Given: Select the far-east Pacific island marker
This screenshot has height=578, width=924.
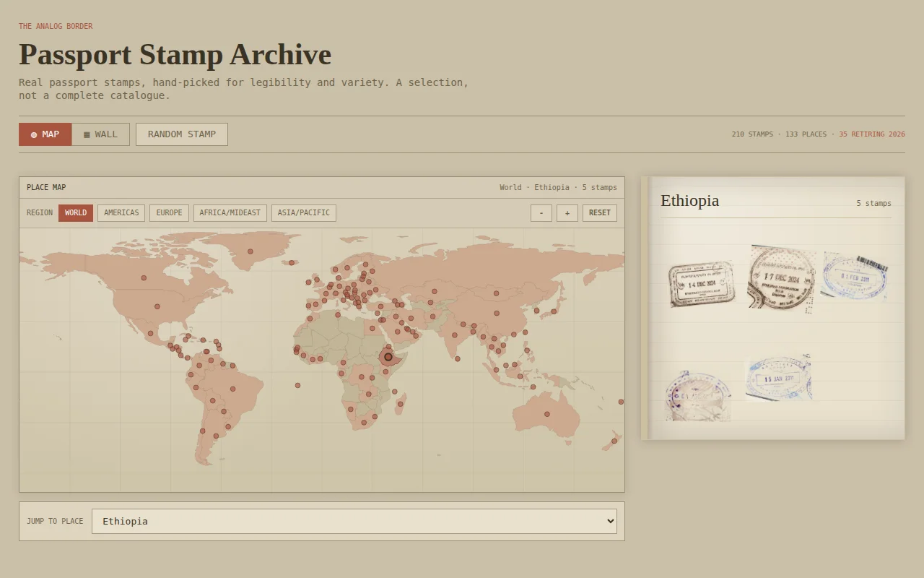Looking at the screenshot, I should coord(621,402).
